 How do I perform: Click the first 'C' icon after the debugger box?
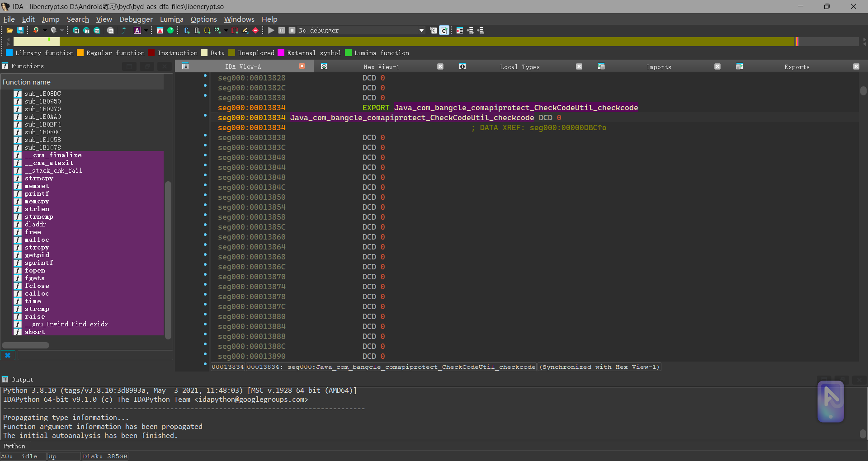pyautogui.click(x=434, y=30)
